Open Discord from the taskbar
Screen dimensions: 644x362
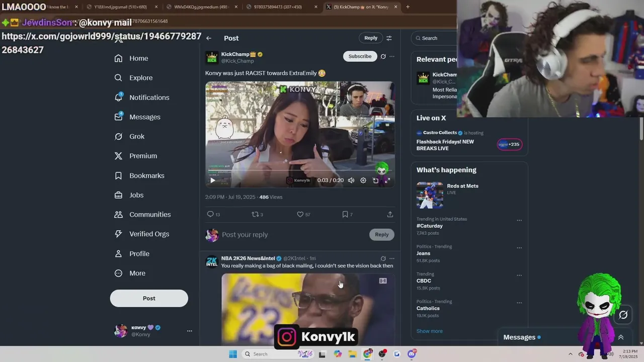(x=412, y=354)
